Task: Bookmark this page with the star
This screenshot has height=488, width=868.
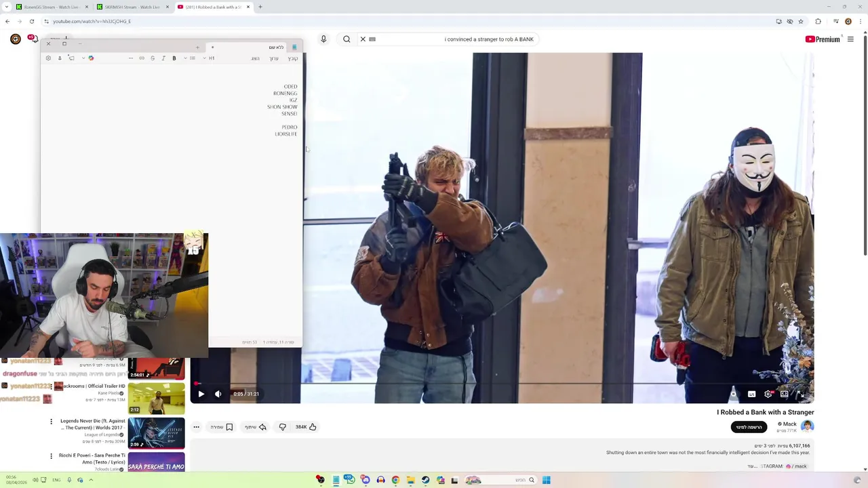Action: point(801,21)
